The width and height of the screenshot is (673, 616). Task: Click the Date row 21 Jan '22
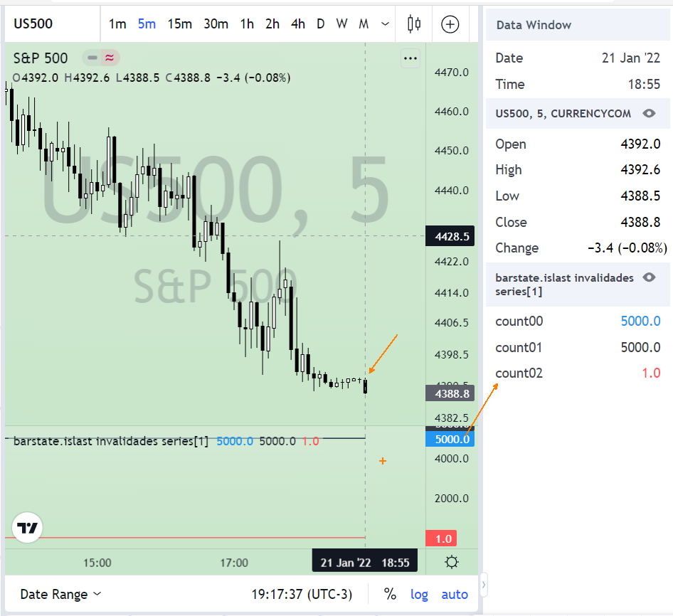(x=578, y=58)
